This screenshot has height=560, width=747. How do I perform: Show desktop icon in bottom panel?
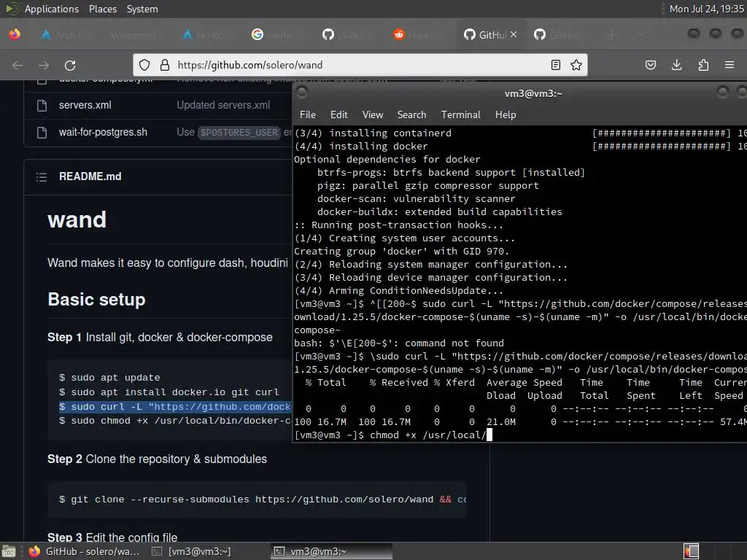(x=9, y=551)
